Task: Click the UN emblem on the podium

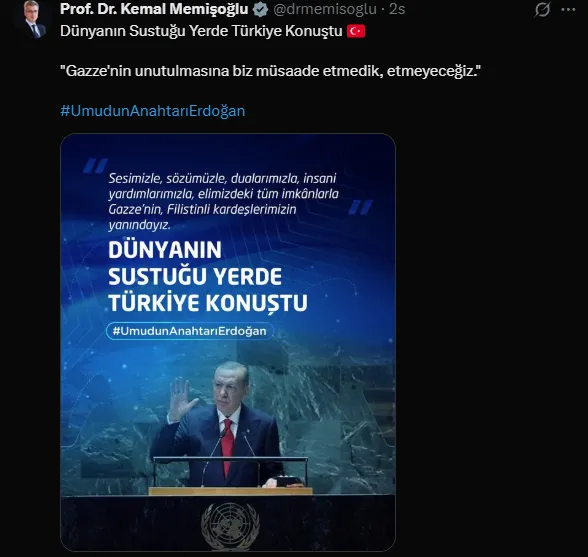Action: [230, 526]
